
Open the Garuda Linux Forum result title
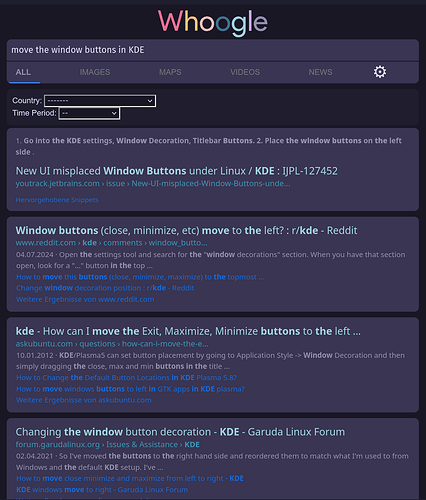pos(180,432)
